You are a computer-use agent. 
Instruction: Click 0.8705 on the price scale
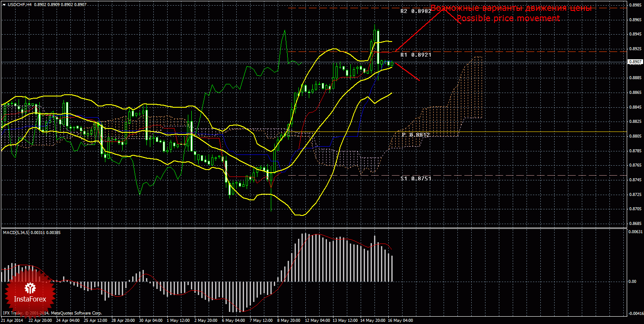pyautogui.click(x=634, y=209)
